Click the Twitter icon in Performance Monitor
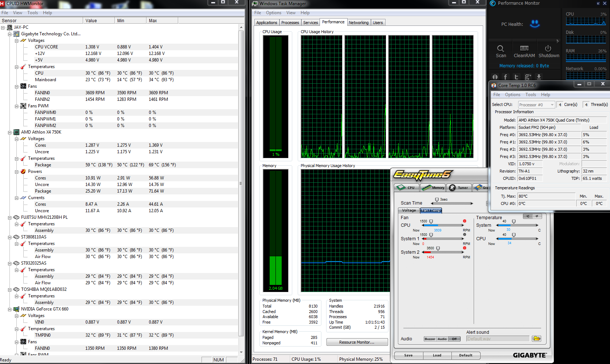The height and width of the screenshot is (364, 610). point(516,77)
